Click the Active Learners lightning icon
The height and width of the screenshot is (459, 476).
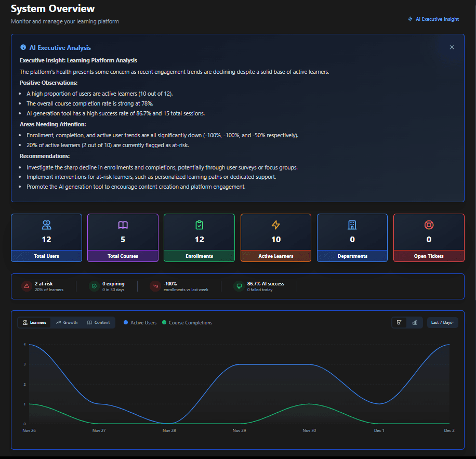pos(276,225)
